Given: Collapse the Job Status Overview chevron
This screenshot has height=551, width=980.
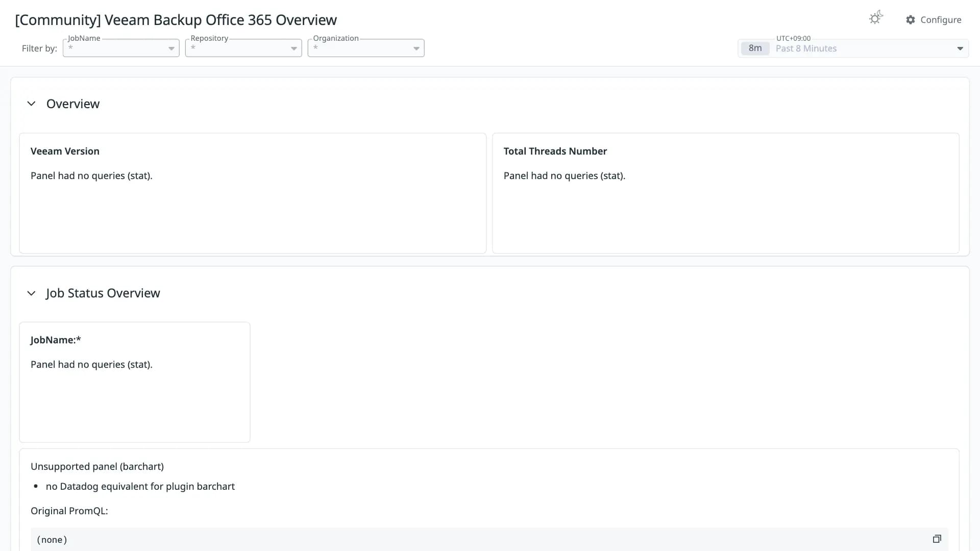Looking at the screenshot, I should tap(31, 293).
